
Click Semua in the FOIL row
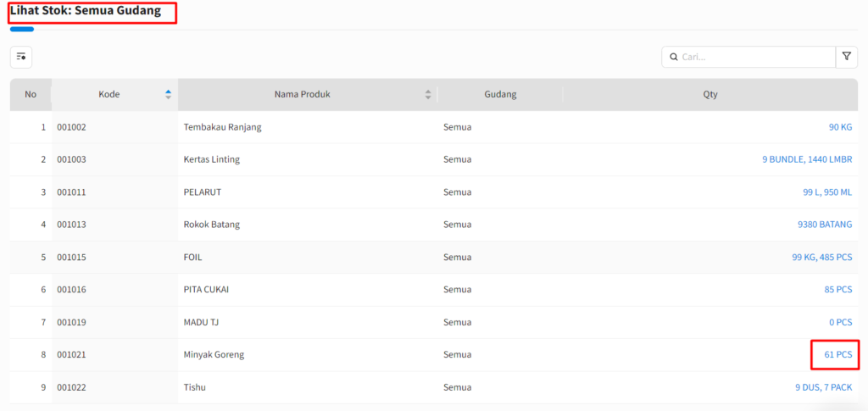[457, 258]
